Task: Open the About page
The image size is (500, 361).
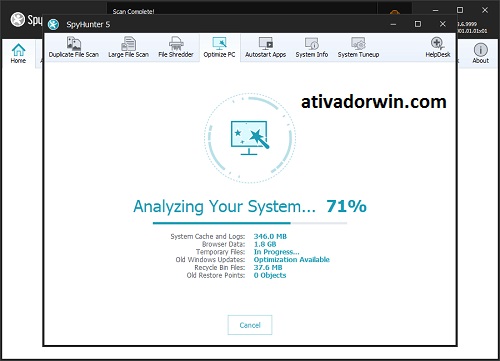Action: (x=480, y=54)
